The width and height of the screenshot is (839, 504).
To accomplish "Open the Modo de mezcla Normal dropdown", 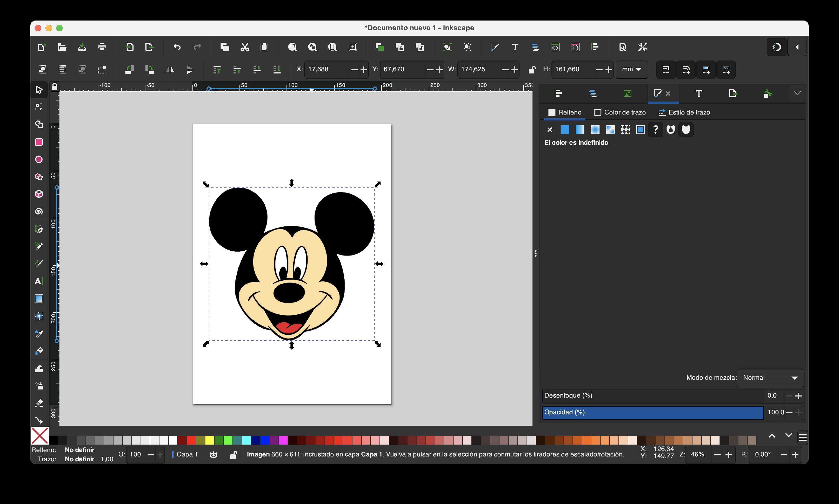I will tap(770, 378).
